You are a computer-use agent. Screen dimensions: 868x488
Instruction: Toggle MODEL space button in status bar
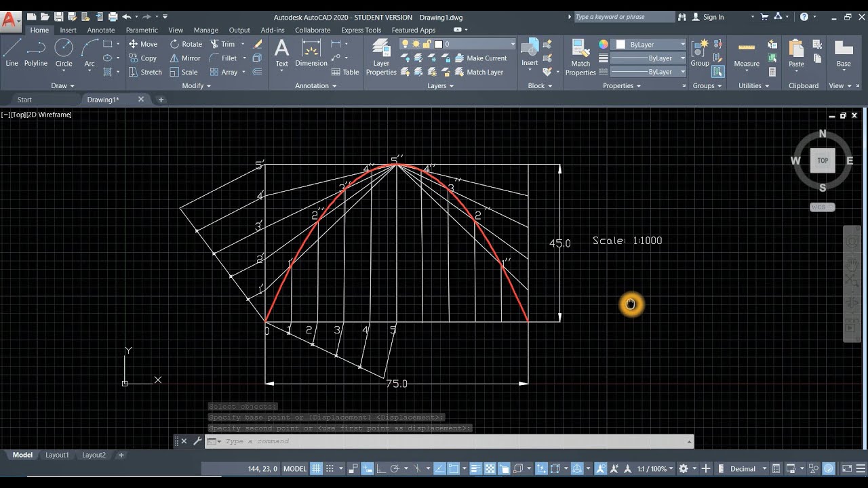[295, 468]
